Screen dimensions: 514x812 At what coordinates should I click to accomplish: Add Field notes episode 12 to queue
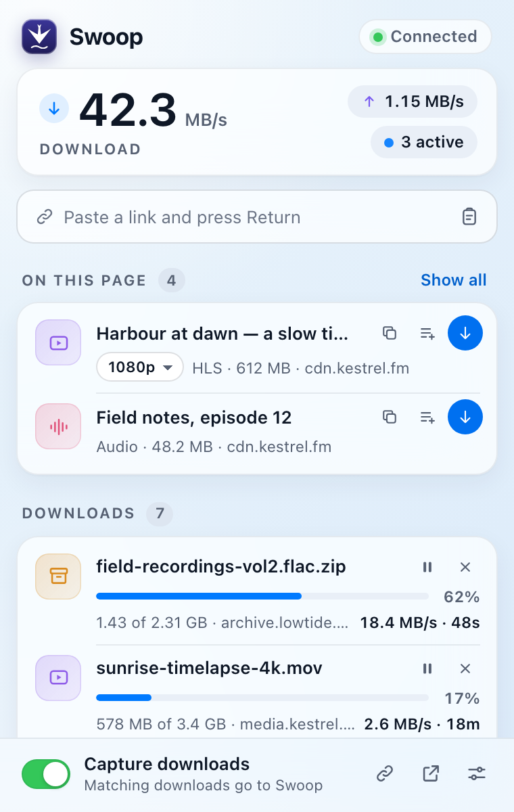coord(427,418)
